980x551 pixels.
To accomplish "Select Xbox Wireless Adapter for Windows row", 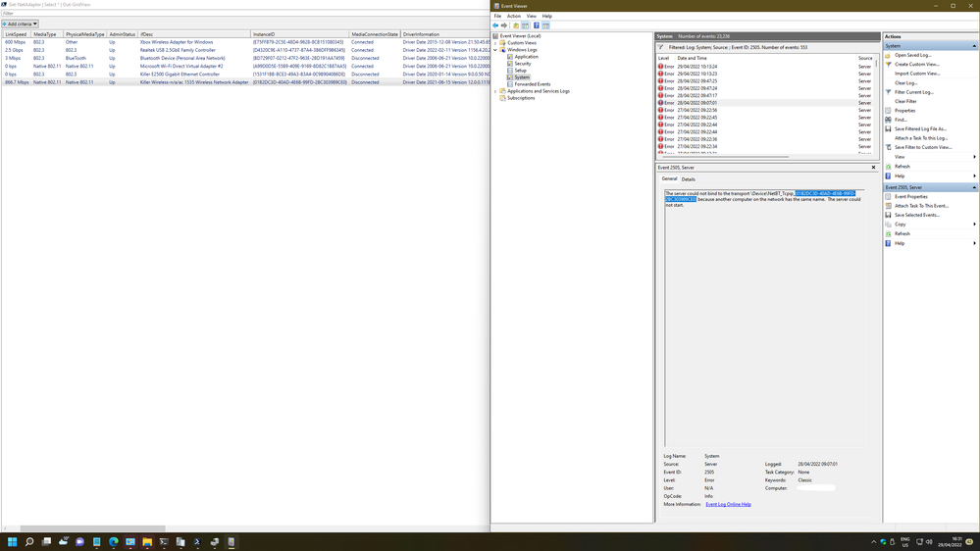I will pos(245,42).
